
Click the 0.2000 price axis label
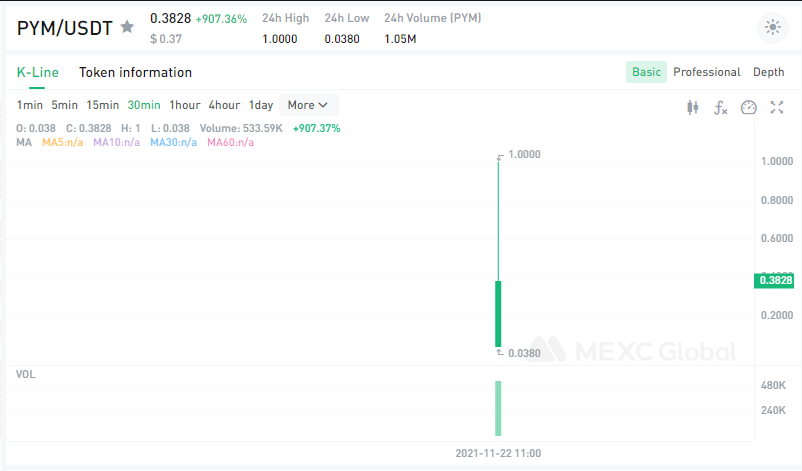777,315
